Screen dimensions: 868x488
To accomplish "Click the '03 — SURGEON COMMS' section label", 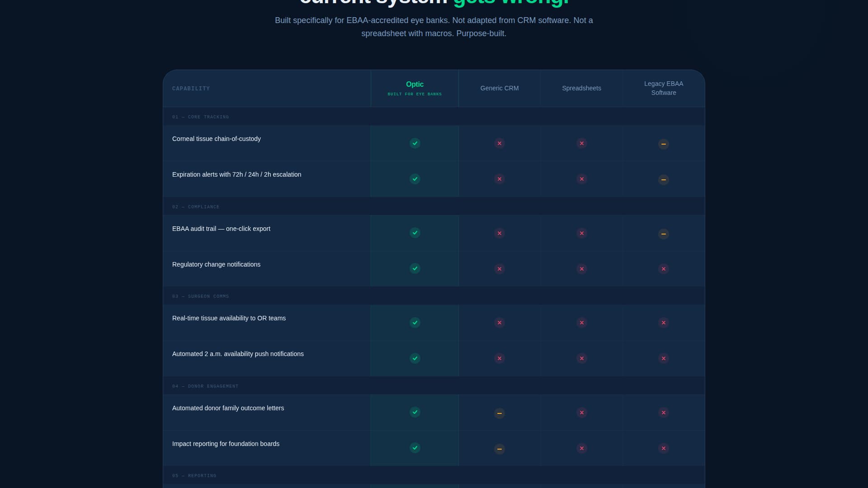I will coord(200,296).
